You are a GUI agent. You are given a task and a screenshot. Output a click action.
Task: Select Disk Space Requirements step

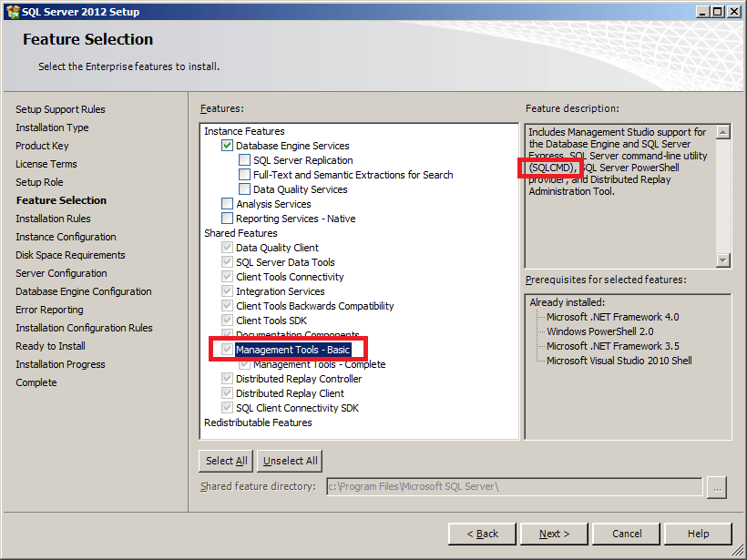(70, 255)
